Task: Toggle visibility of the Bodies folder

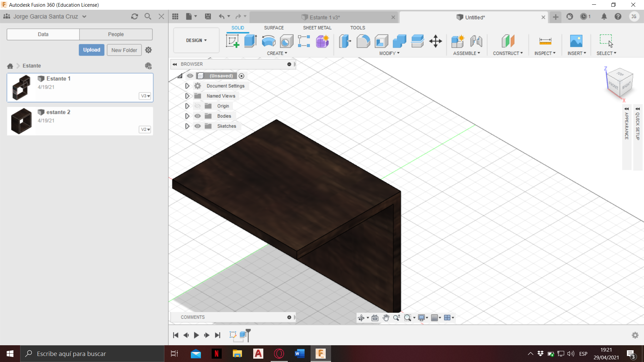Action: (x=198, y=116)
